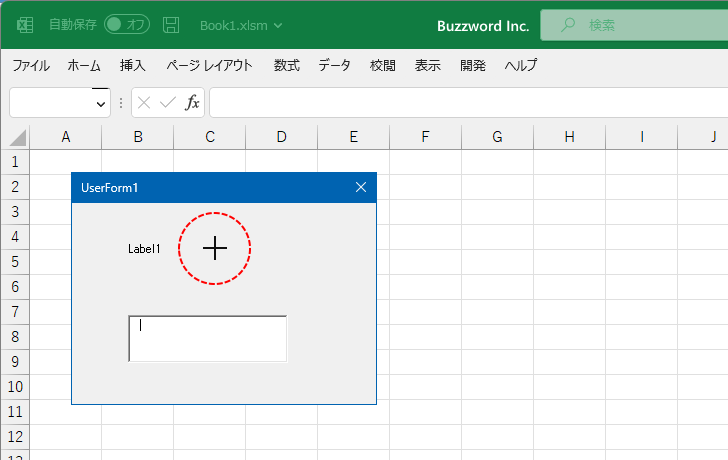Select row 8 header
This screenshot has height=460, width=728.
pyautogui.click(x=15, y=337)
